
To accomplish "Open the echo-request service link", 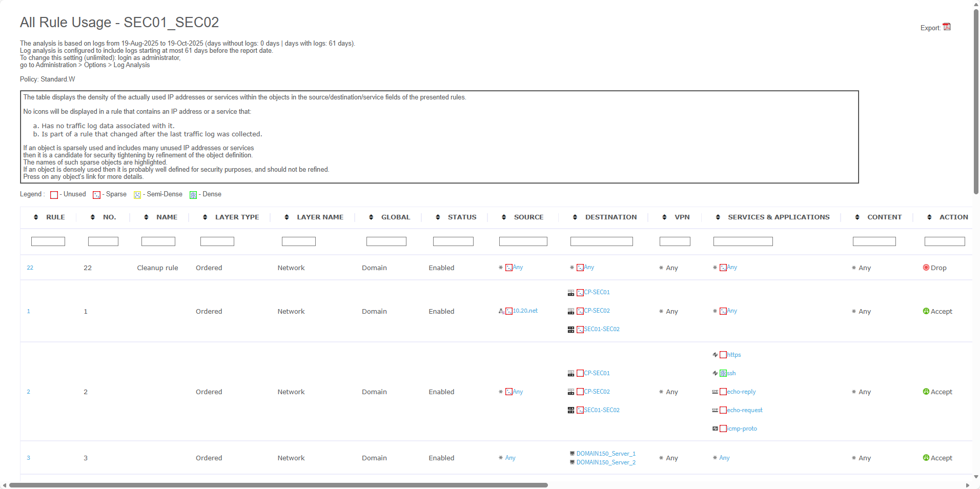I will point(744,410).
